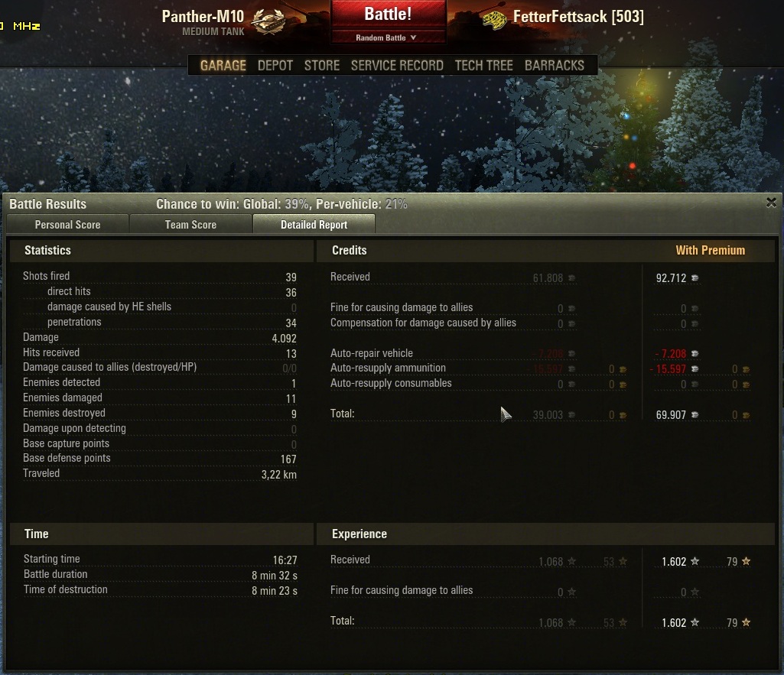Click the credits icon beside 69.907 total
Image resolution: width=784 pixels, height=675 pixels.
click(x=695, y=414)
